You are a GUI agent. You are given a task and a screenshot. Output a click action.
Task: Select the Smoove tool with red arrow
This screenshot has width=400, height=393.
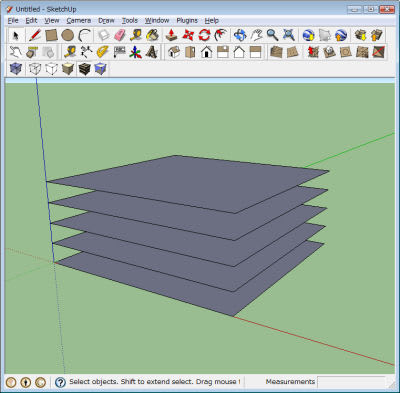click(313, 52)
